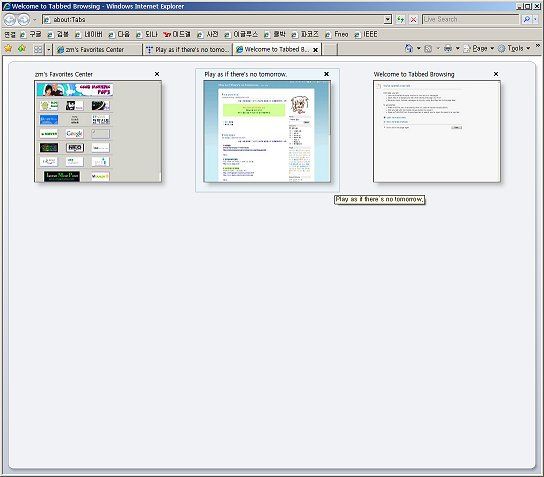
Task: Open the Yahoo-icon link in the Links bar
Action: click(x=177, y=34)
